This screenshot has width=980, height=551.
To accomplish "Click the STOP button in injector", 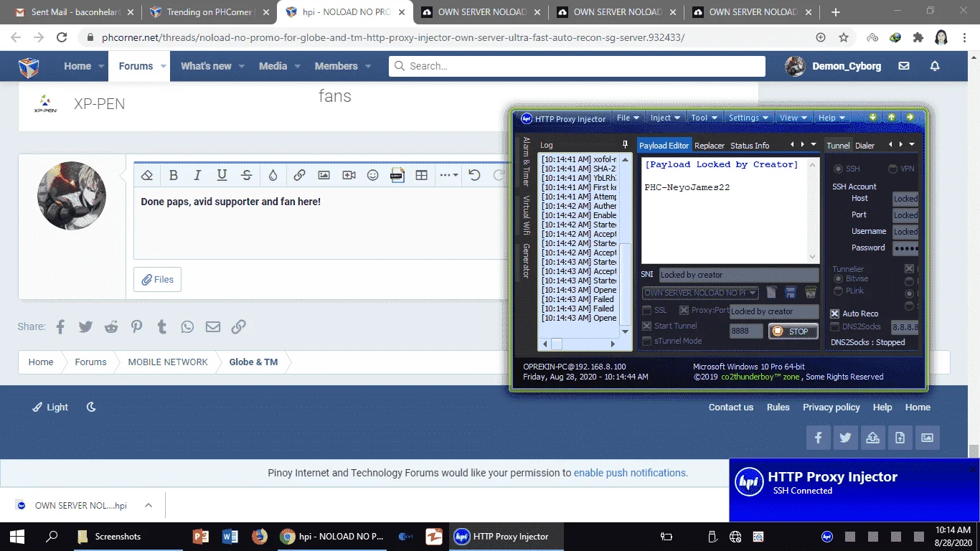I will (793, 331).
